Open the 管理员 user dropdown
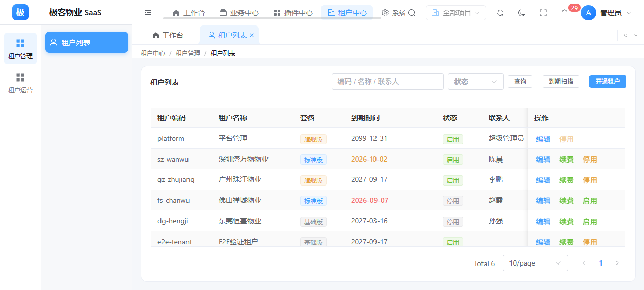 click(615, 13)
